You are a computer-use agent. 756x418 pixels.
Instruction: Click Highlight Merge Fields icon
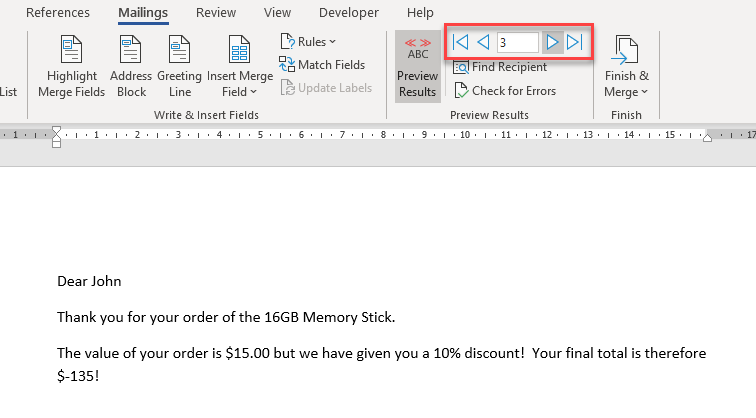click(x=69, y=50)
